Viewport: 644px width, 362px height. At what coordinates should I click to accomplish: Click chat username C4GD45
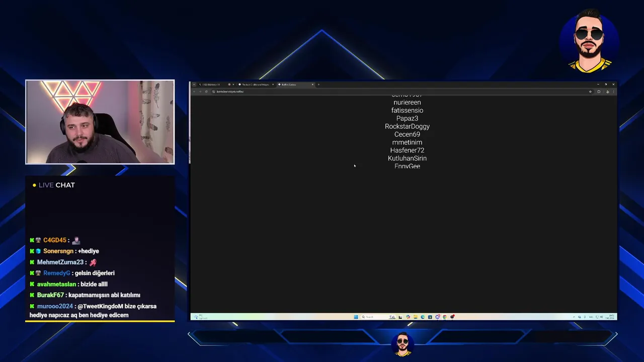[55, 240]
